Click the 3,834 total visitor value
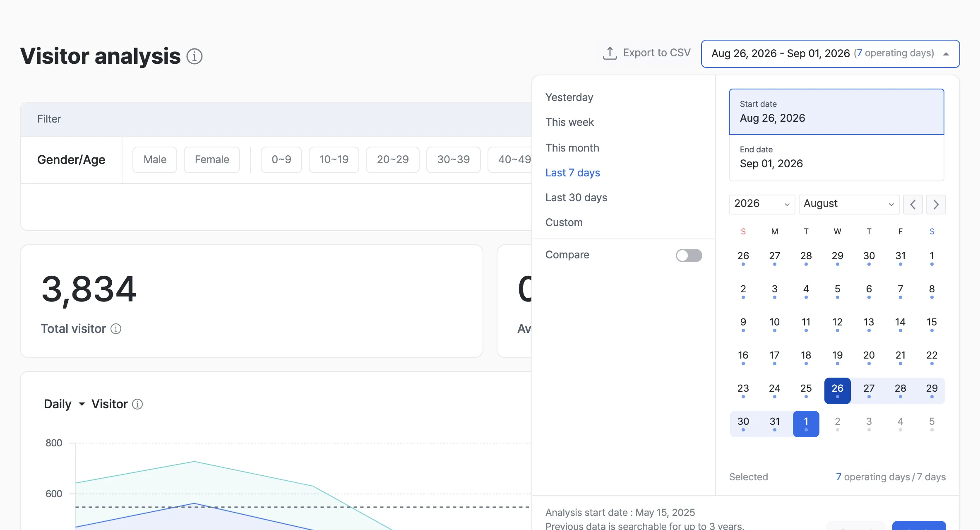Viewport: 980px width, 530px height. pos(89,290)
